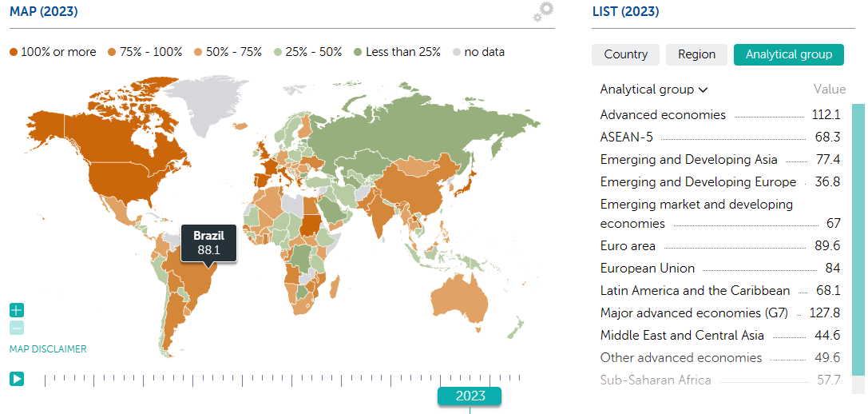Open the map settings gear icon
Screen dimensions: 868x414
tap(544, 12)
